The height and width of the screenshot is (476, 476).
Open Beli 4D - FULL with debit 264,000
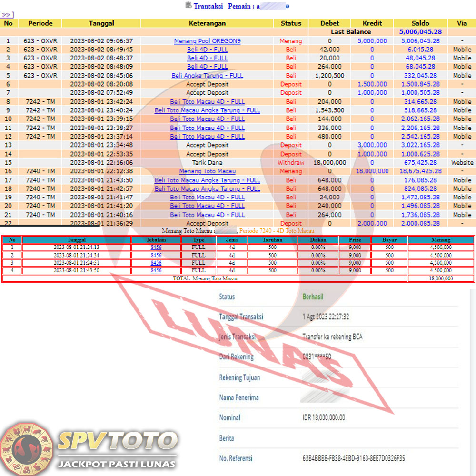(x=207, y=67)
